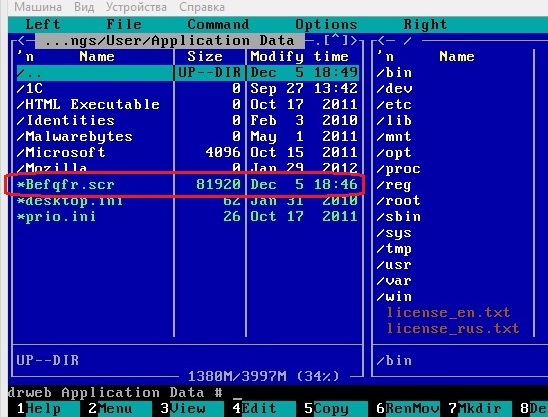Select the /1C directory
The width and height of the screenshot is (548, 417).
188,88
